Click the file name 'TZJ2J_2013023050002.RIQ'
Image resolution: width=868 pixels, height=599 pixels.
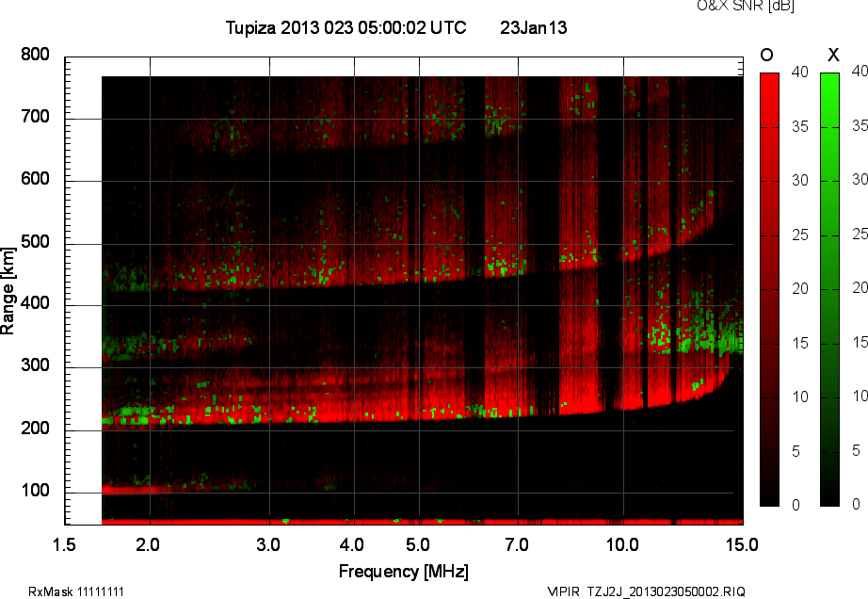click(x=667, y=591)
